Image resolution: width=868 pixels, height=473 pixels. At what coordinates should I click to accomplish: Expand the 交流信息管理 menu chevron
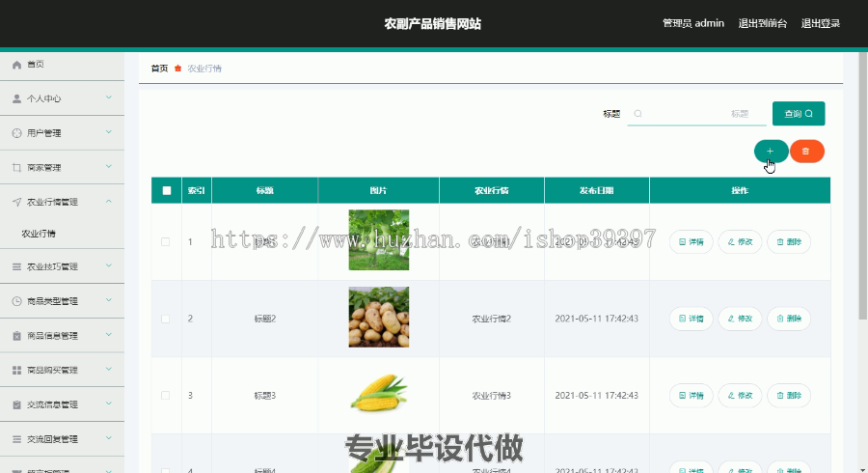[x=108, y=403]
